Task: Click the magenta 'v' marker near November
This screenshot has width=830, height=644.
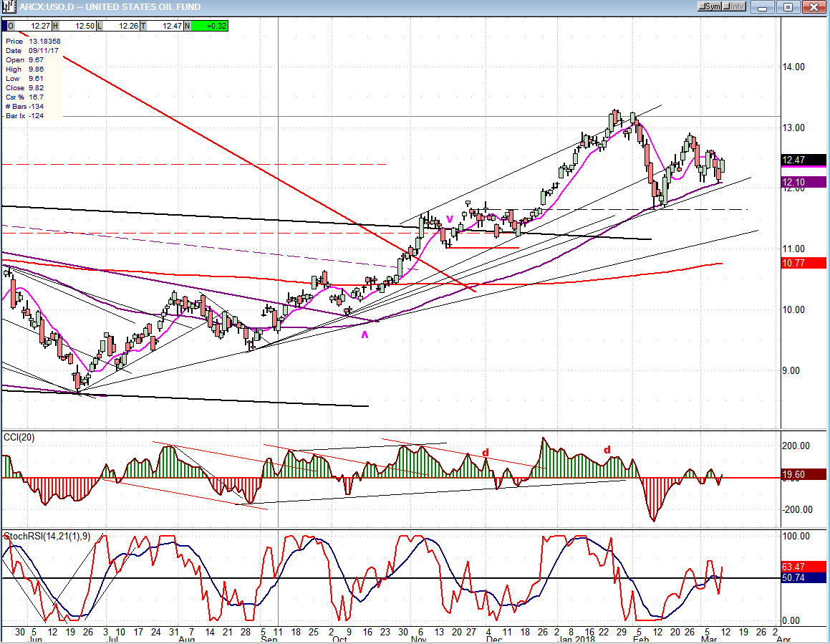Action: click(450, 218)
